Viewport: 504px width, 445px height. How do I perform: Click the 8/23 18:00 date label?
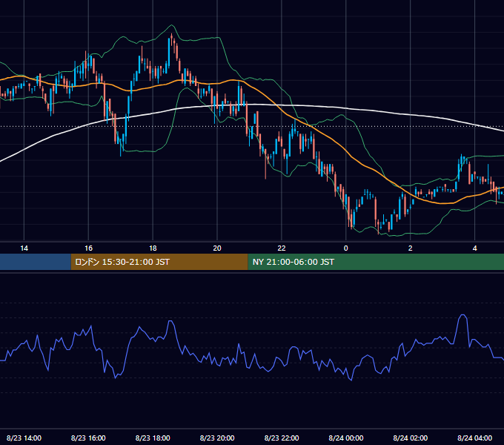(153, 438)
